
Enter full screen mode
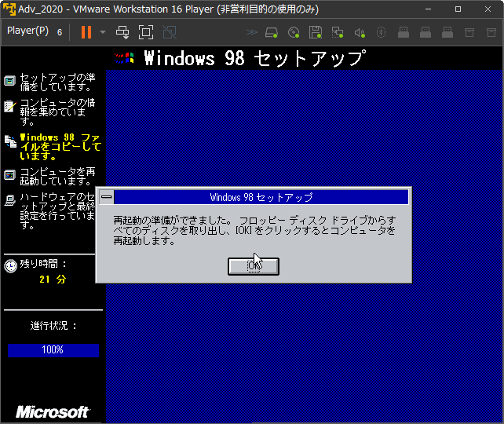146,32
